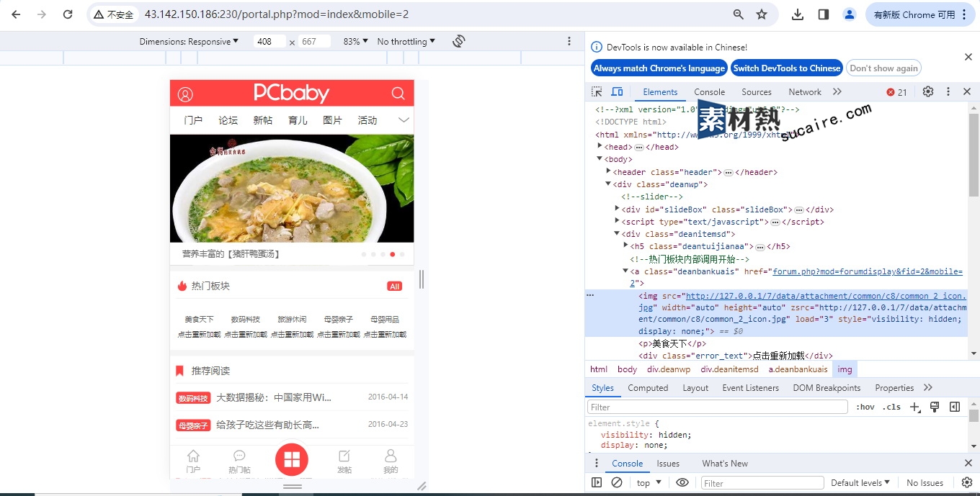
Task: Expand the PCbaby navigation chevron
Action: click(x=404, y=120)
